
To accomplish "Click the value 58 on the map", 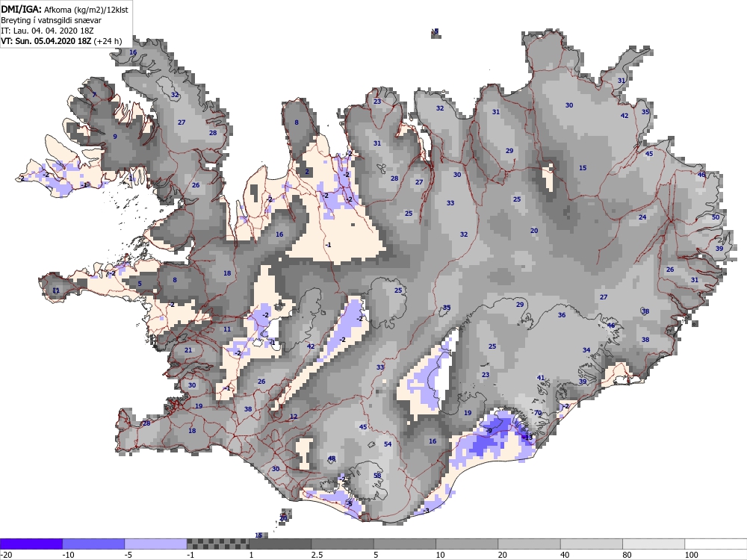I will [x=377, y=476].
